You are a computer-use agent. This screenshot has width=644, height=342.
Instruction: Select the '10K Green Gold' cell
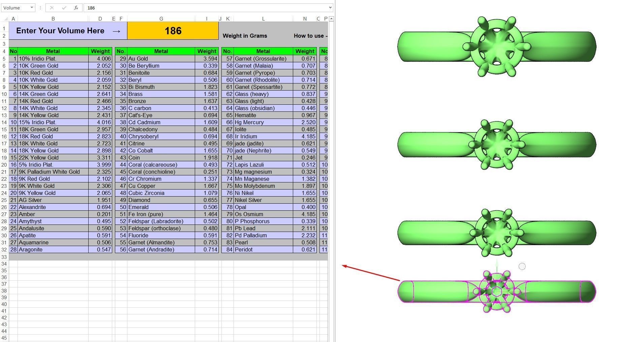coord(53,66)
